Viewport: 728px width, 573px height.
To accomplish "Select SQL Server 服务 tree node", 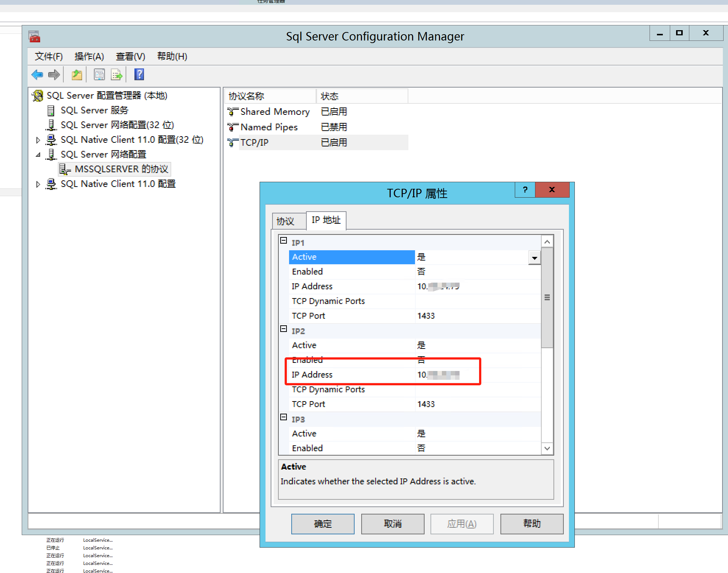I will [94, 110].
